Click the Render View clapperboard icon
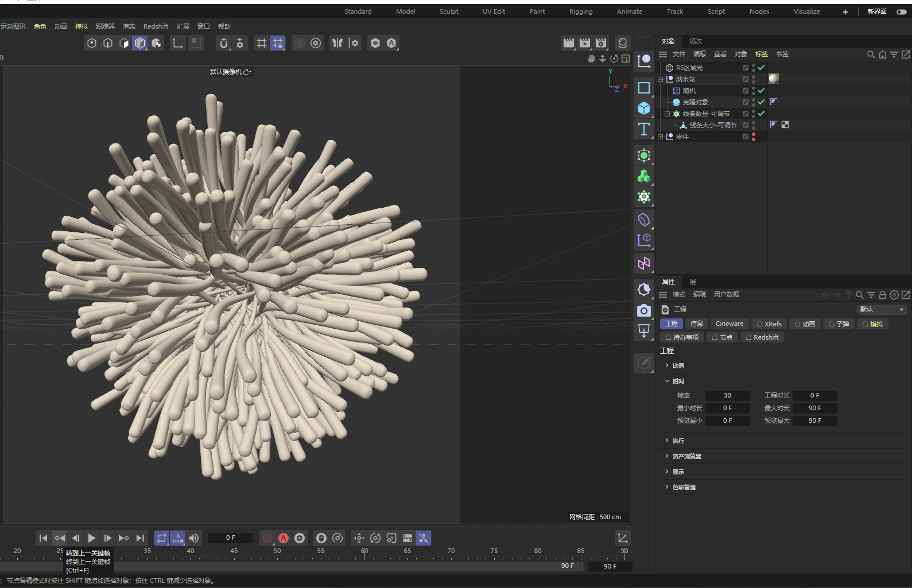 click(x=569, y=43)
